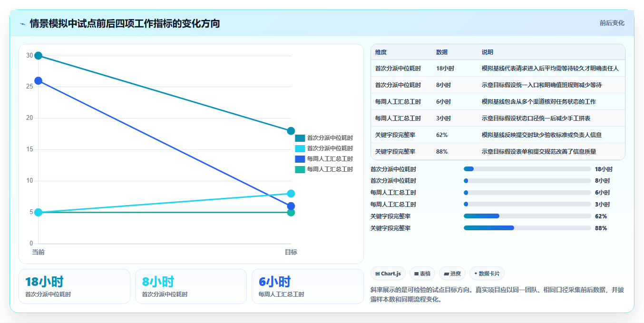Screen dimensions: 644x323
Task: Click the teal 目标 data point at 18
Action: pos(291,131)
